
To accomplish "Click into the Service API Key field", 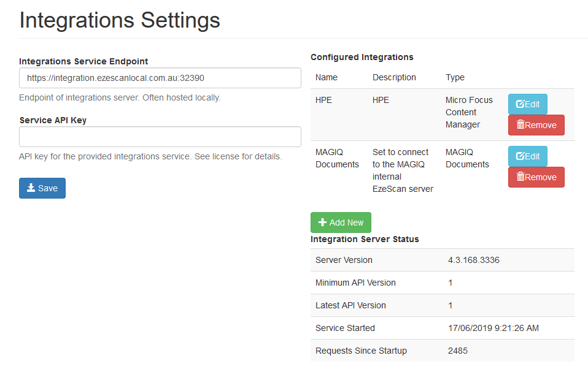I will pyautogui.click(x=160, y=137).
